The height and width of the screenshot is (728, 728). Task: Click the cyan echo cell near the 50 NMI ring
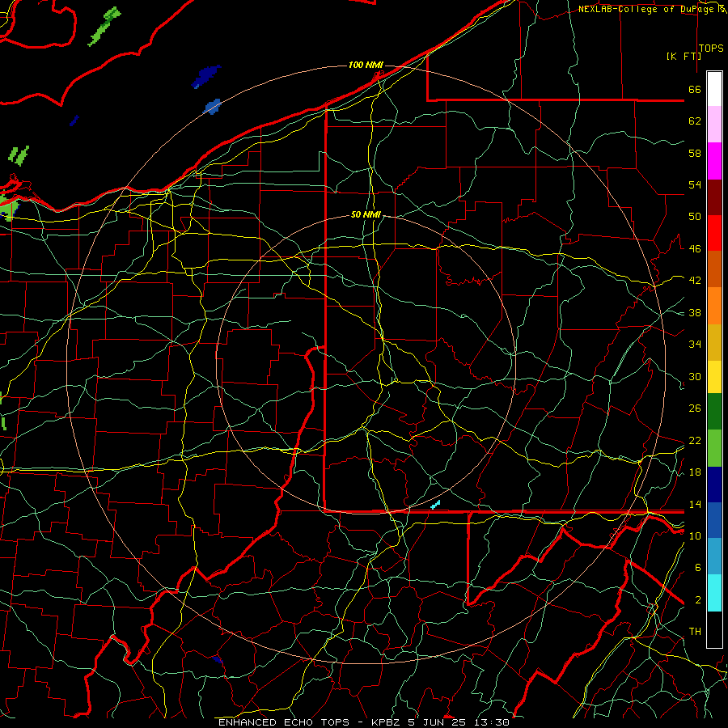(435, 505)
